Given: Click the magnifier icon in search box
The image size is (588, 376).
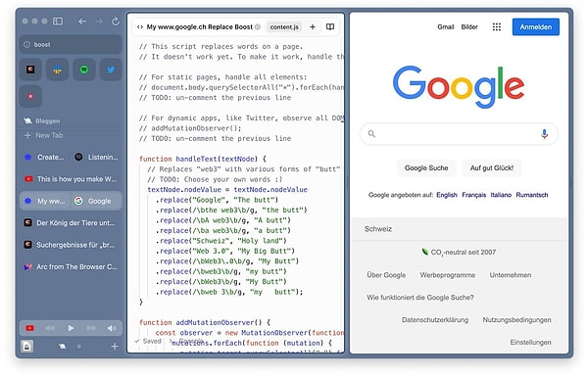Looking at the screenshot, I should (371, 134).
